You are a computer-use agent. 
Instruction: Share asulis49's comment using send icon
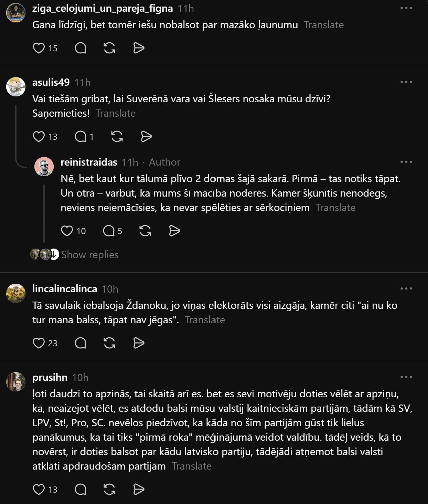[x=146, y=136]
